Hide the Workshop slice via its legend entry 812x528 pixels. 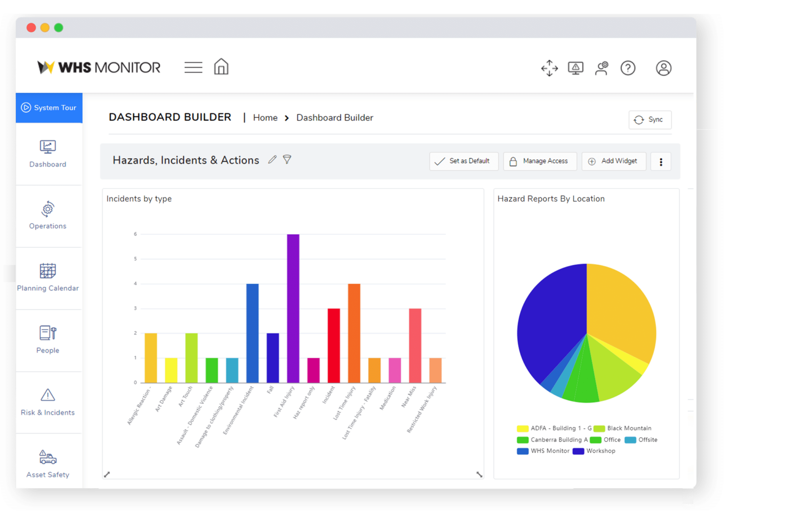click(594, 451)
